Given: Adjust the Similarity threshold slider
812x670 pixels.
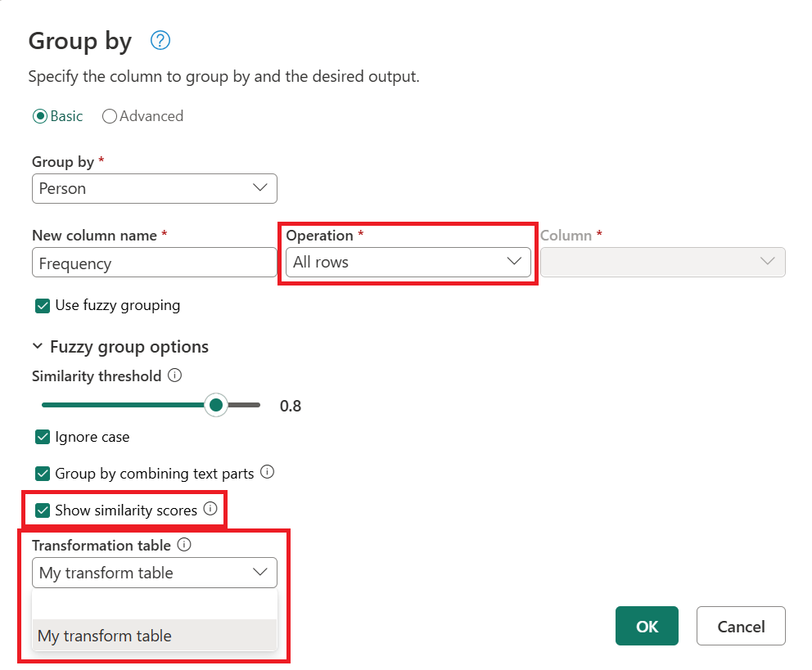Looking at the screenshot, I should (216, 405).
